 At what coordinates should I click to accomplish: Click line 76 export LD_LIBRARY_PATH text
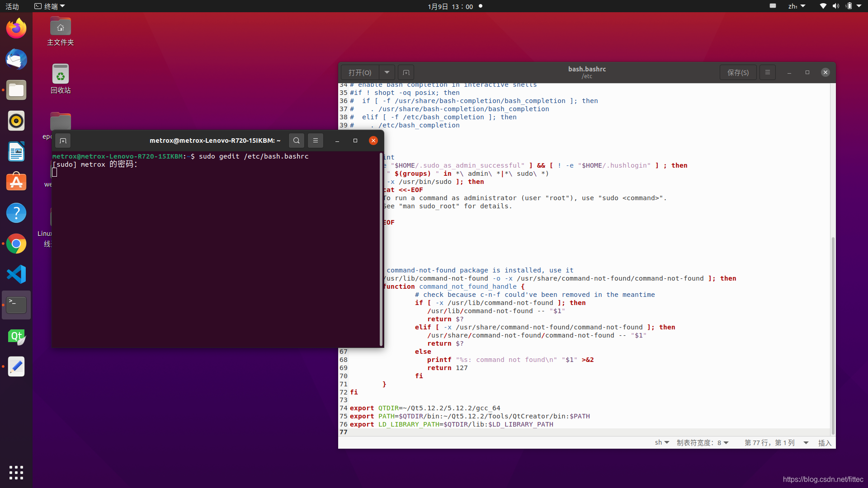(451, 424)
